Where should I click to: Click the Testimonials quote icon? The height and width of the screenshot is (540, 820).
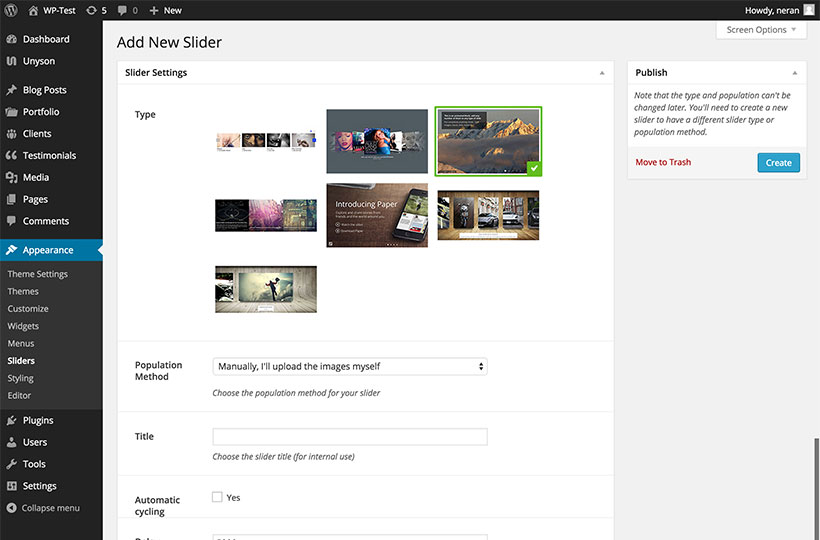pos(12,156)
